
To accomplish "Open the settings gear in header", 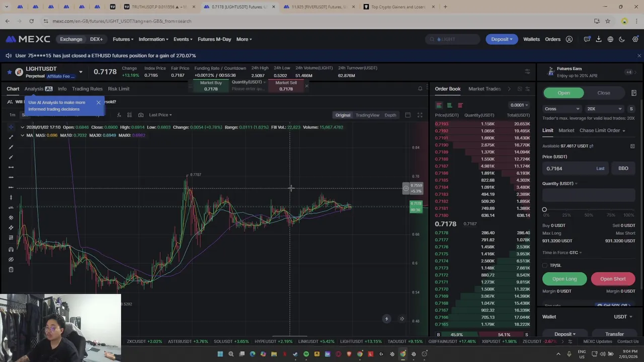I will tap(635, 39).
